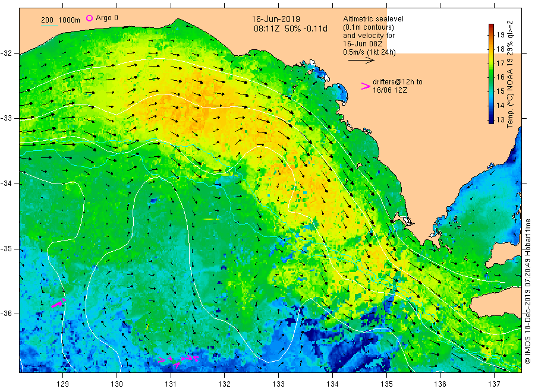Click the '16/06 12Z' drifter time text
Viewport: 535px width, 392px height.
[x=389, y=90]
